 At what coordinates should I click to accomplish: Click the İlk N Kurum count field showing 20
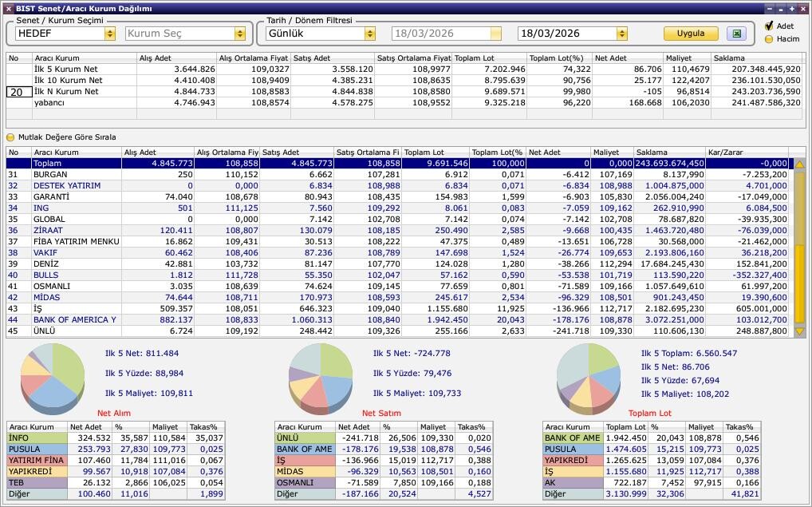tap(19, 92)
